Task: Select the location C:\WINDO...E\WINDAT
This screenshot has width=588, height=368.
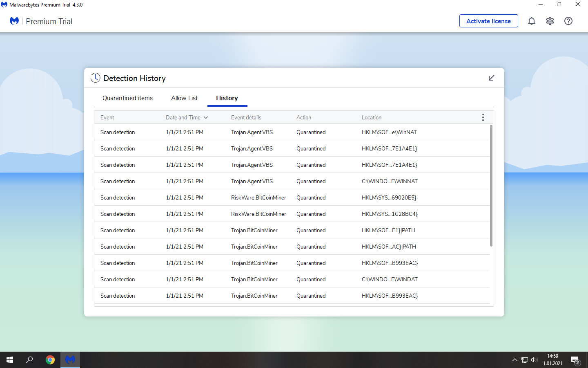Action: pos(390,279)
